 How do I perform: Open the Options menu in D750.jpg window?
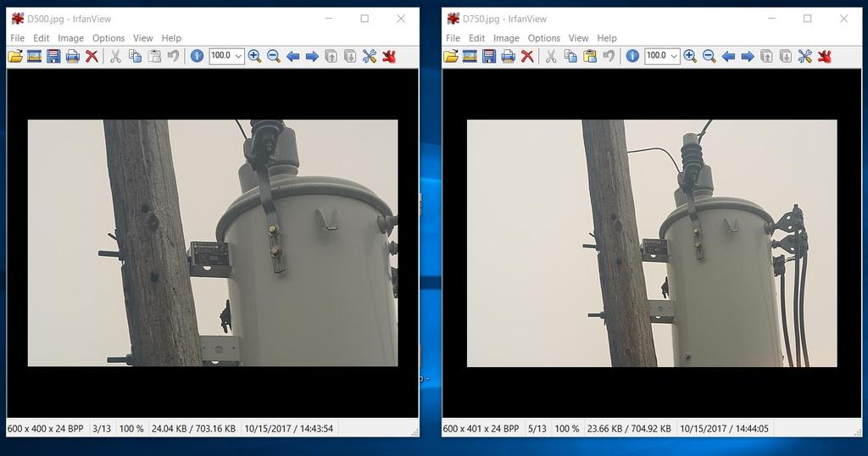(543, 38)
